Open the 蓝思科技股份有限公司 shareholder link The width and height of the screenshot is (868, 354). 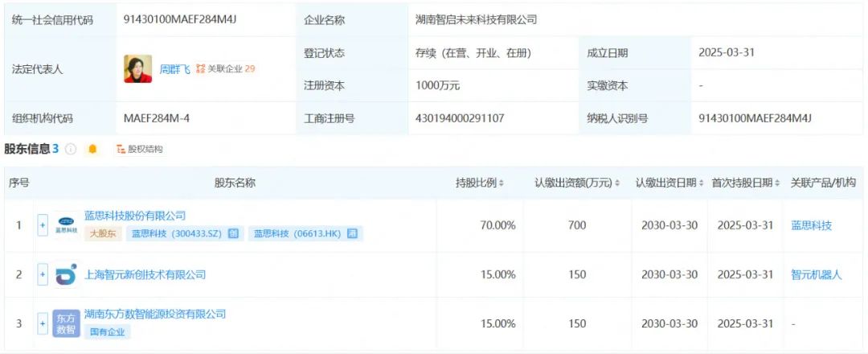click(x=135, y=216)
